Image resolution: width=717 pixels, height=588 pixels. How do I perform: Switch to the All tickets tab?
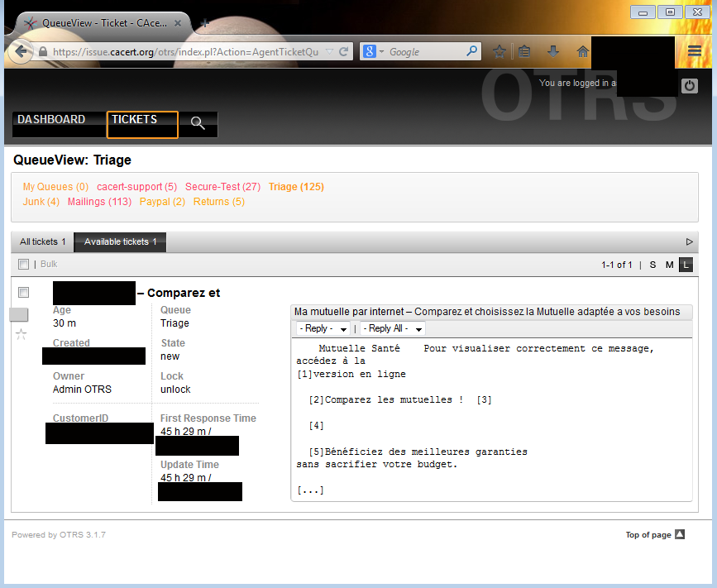tap(42, 241)
